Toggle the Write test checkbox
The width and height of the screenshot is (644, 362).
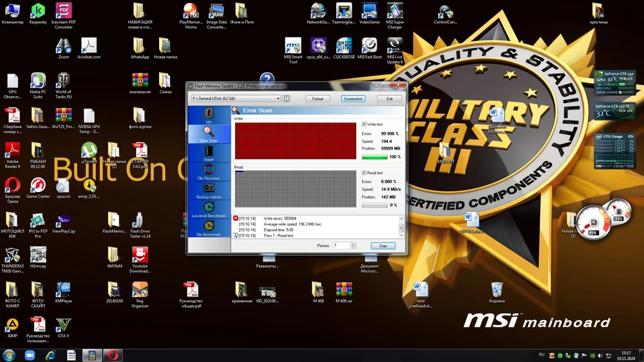pyautogui.click(x=364, y=124)
